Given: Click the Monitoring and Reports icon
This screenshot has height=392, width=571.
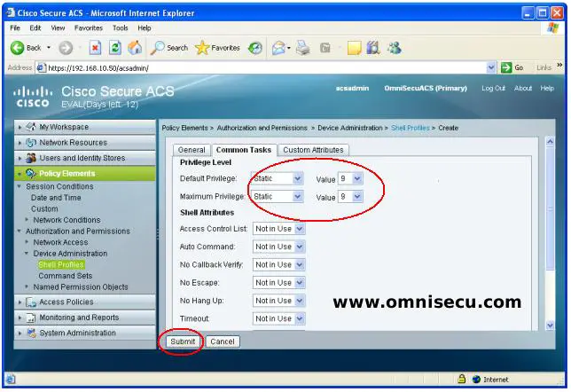Looking at the screenshot, I should (x=31, y=318).
